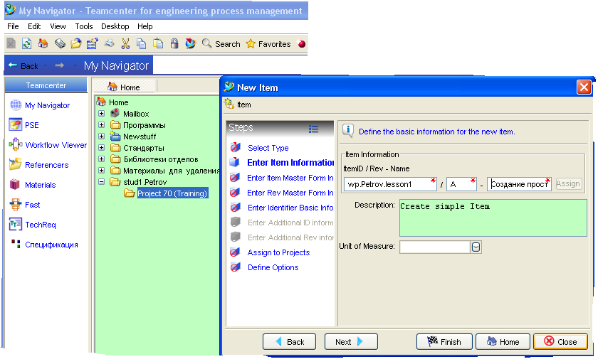Open the Help menu
This screenshot has width=598, height=364.
[x=145, y=26]
